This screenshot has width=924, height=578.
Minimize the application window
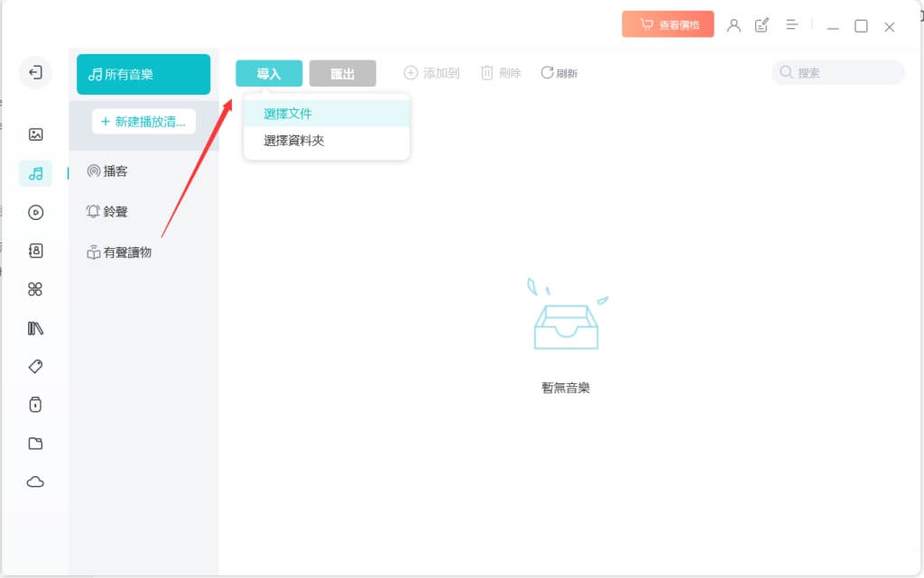point(833,26)
